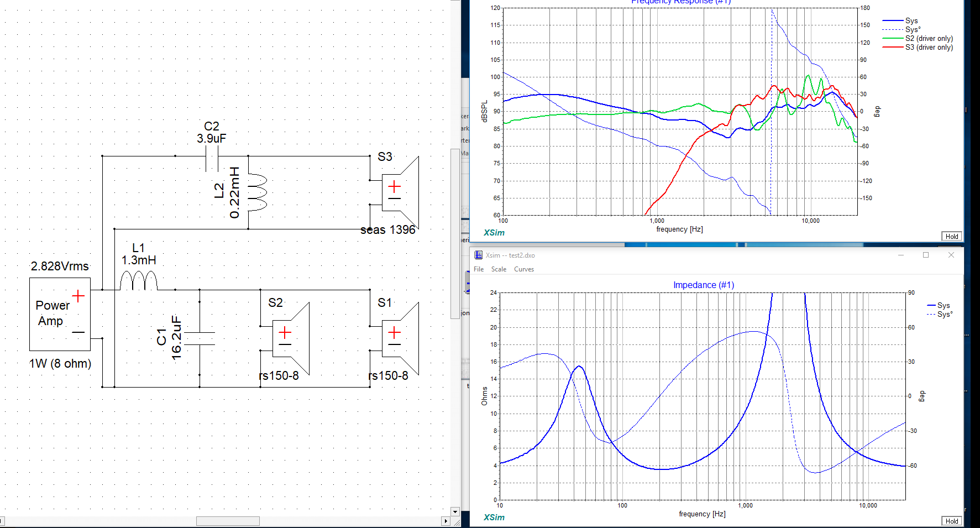
Task: Click the Sys° legend entry in Impedance graph
Action: click(x=940, y=314)
